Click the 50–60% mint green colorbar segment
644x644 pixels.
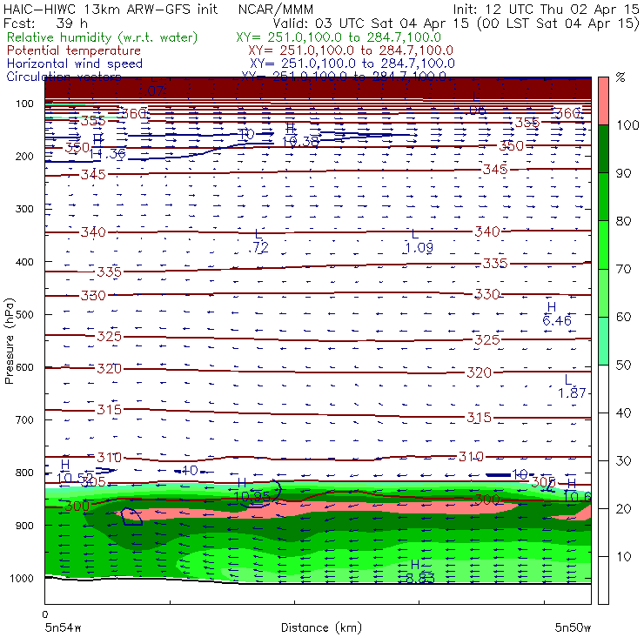[x=603, y=341]
